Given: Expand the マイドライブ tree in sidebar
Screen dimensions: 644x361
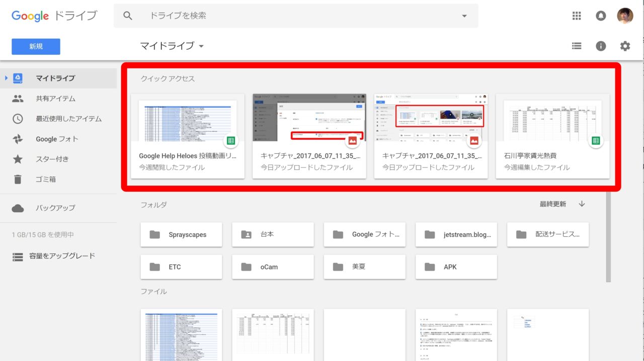Looking at the screenshot, I should click(x=7, y=78).
